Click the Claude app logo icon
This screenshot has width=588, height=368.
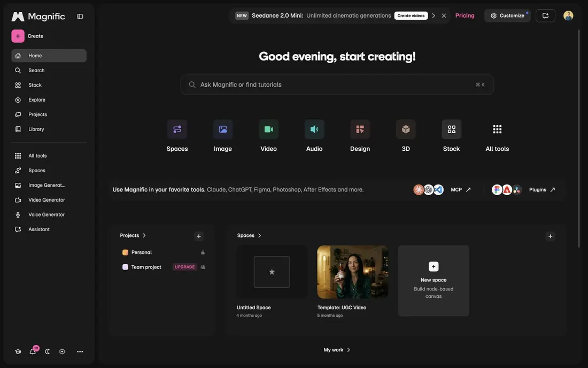pyautogui.click(x=419, y=190)
